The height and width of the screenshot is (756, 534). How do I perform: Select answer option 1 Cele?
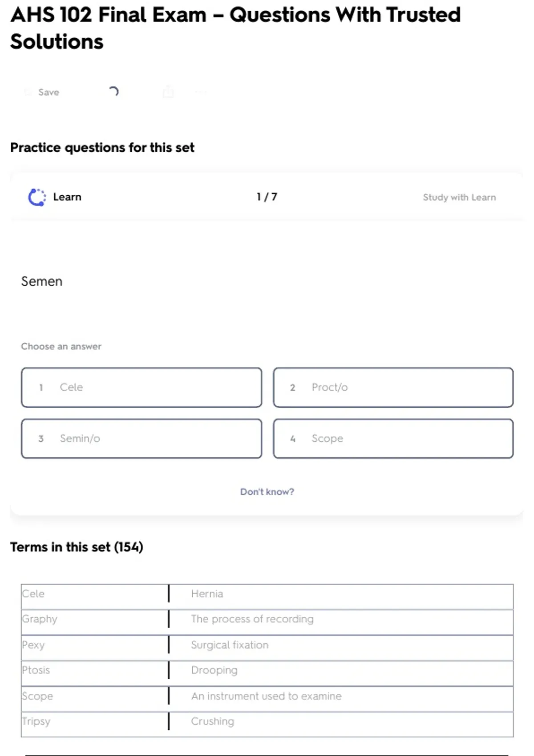pyautogui.click(x=142, y=387)
